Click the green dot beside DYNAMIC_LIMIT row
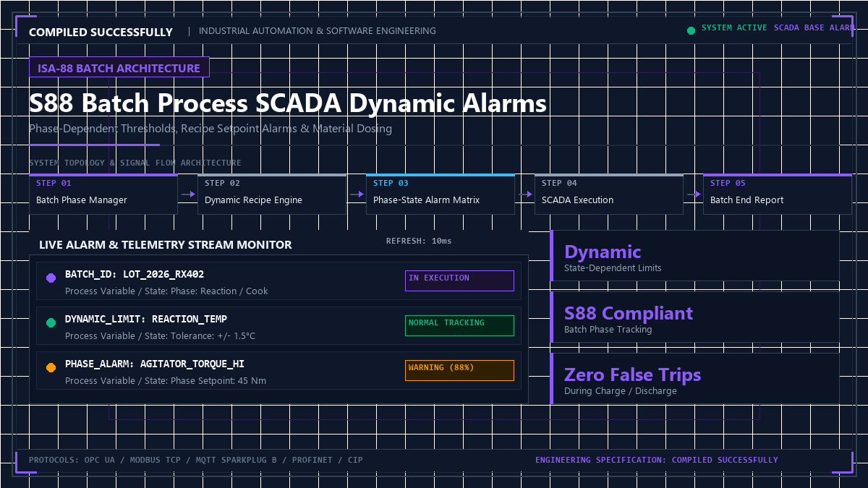 click(x=51, y=322)
